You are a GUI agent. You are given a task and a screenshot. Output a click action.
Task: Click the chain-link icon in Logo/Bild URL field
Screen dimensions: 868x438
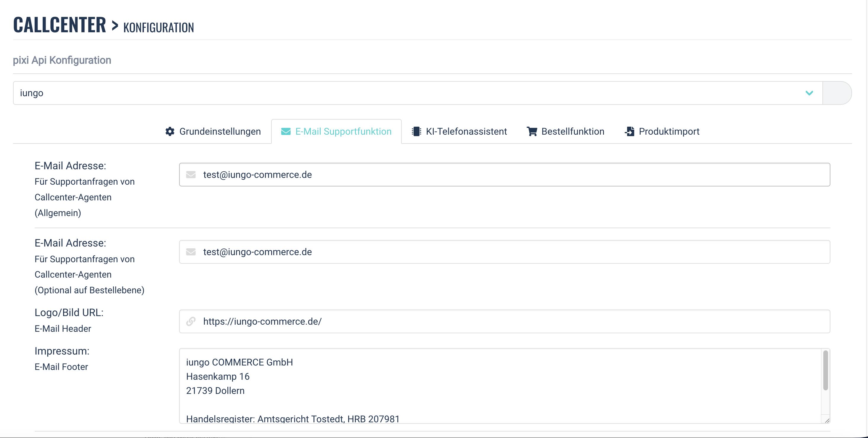point(191,321)
